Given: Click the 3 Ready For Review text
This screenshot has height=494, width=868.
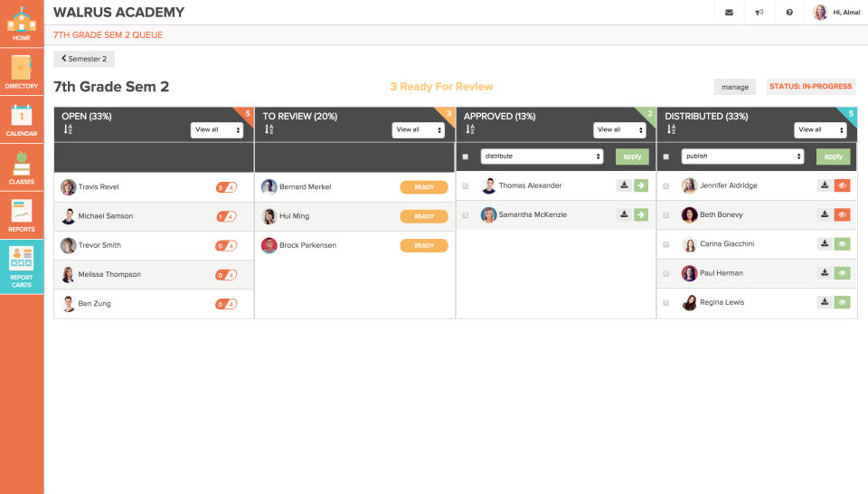Looking at the screenshot, I should pos(441,86).
